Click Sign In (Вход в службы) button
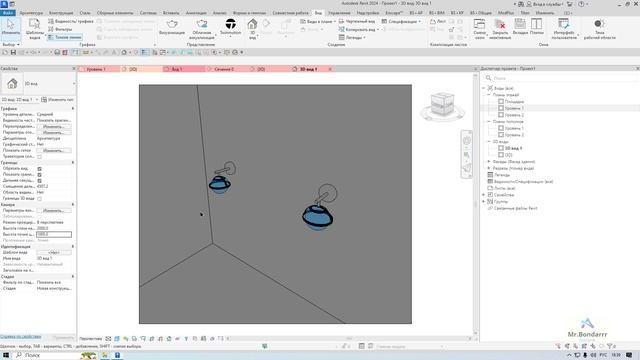The image size is (640, 360). tap(545, 4)
